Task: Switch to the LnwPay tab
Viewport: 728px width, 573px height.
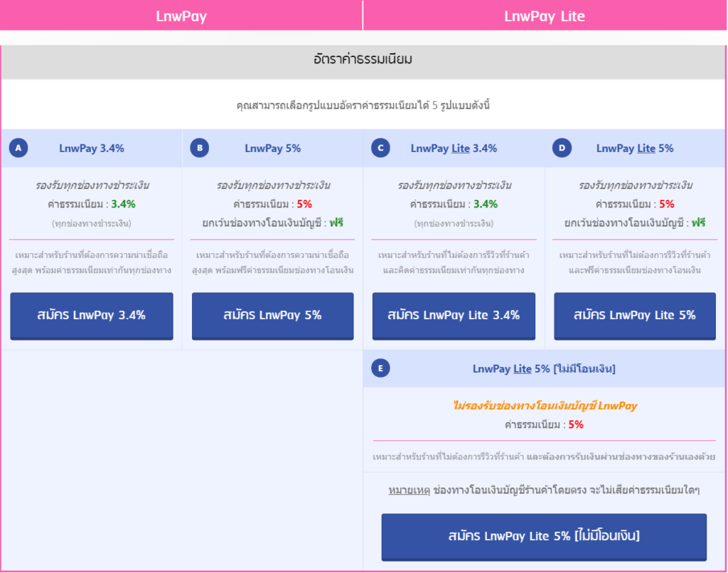Action: pyautogui.click(x=181, y=16)
